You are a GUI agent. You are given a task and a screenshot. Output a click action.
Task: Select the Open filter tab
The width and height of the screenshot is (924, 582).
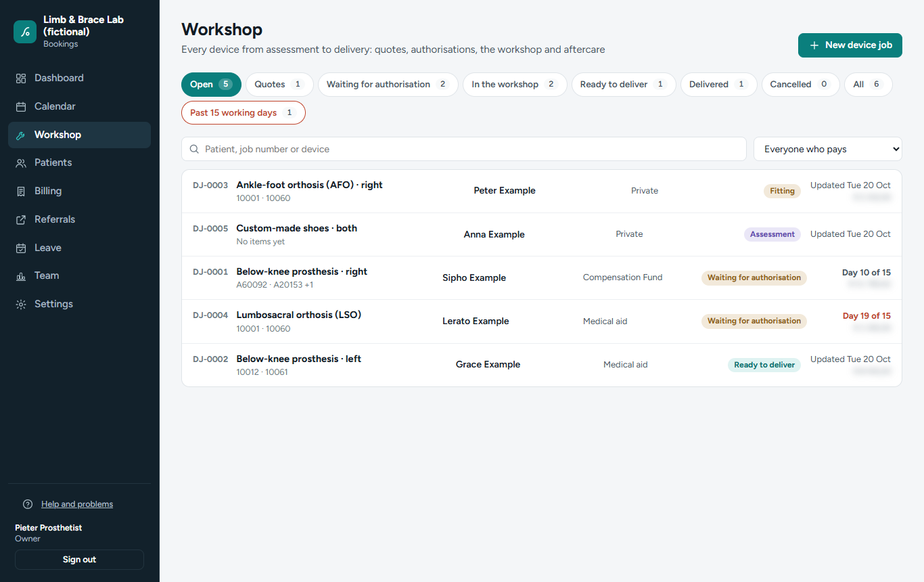click(211, 85)
